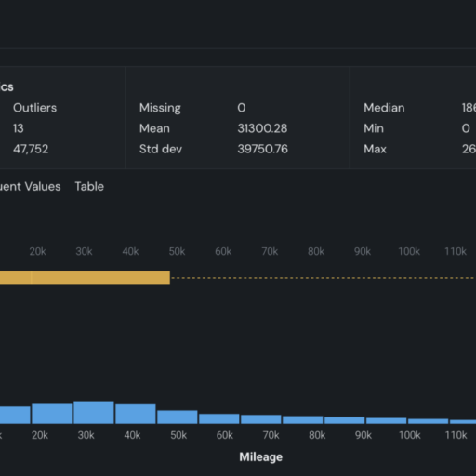Click the Outliers label
Image resolution: width=476 pixels, height=476 pixels.
tap(34, 108)
